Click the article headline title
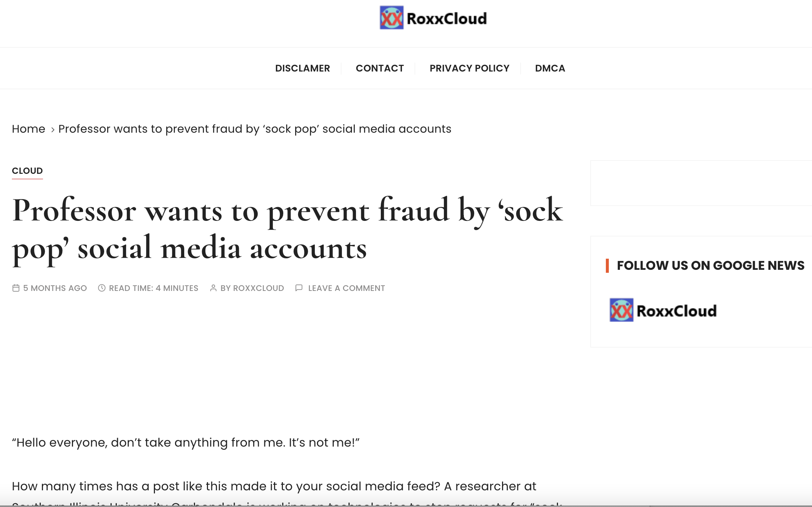Screen dimensions: 812x507 click(287, 229)
